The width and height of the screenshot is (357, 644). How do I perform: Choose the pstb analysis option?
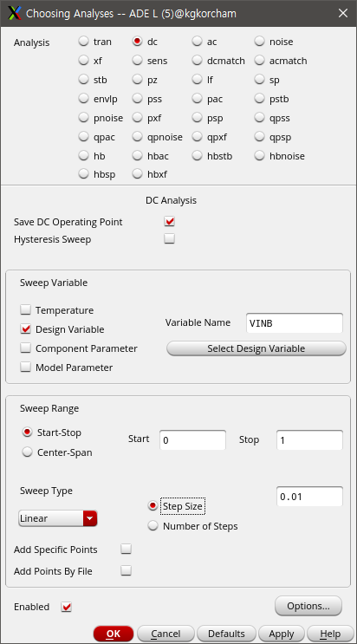point(260,99)
